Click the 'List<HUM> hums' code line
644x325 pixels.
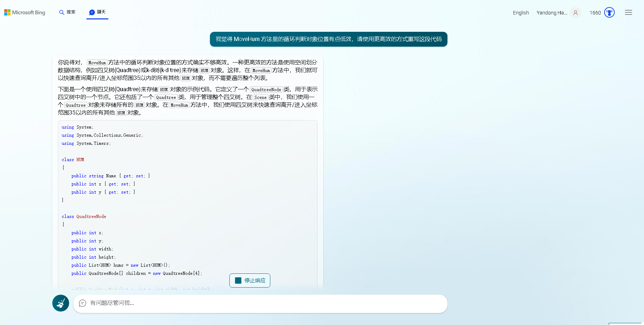point(121,265)
